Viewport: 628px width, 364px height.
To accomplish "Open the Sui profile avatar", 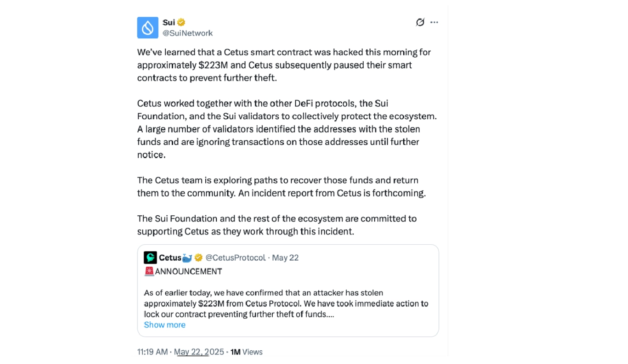I will click(148, 28).
